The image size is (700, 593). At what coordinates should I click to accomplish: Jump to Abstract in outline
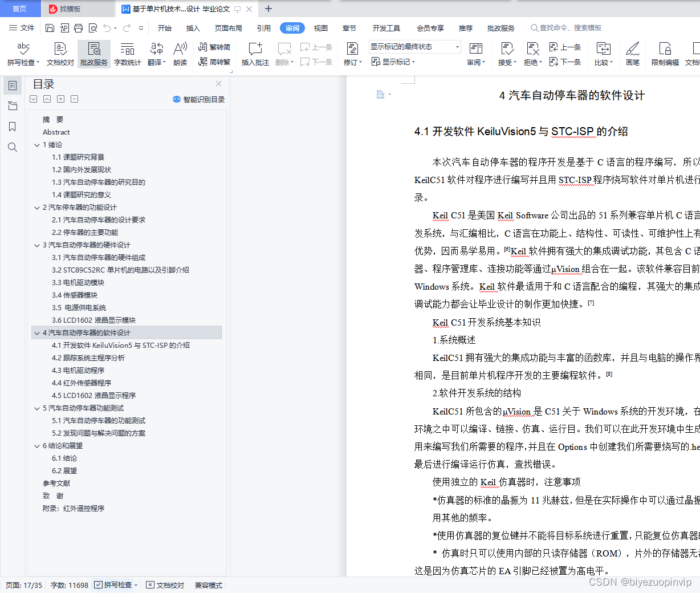pos(56,132)
